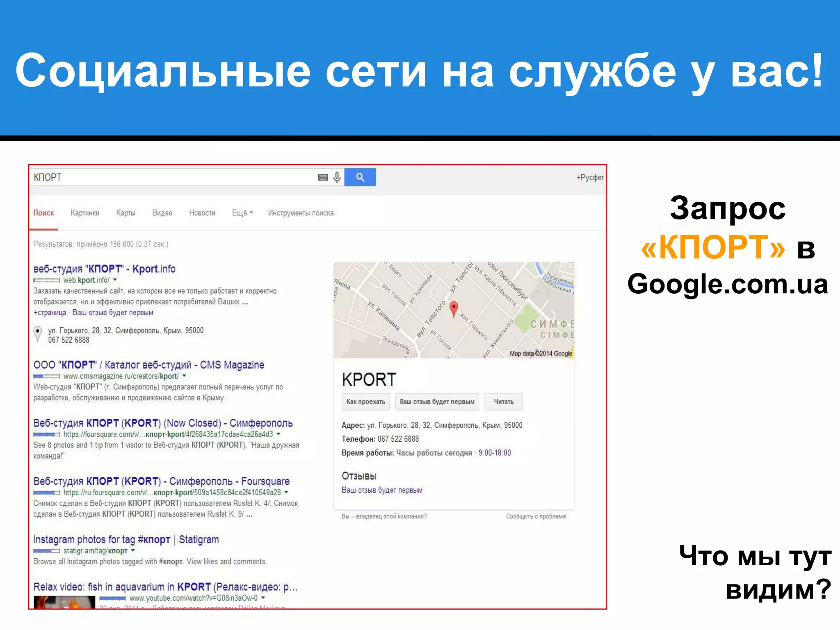
Task: Click the Читать button
Action: (503, 402)
